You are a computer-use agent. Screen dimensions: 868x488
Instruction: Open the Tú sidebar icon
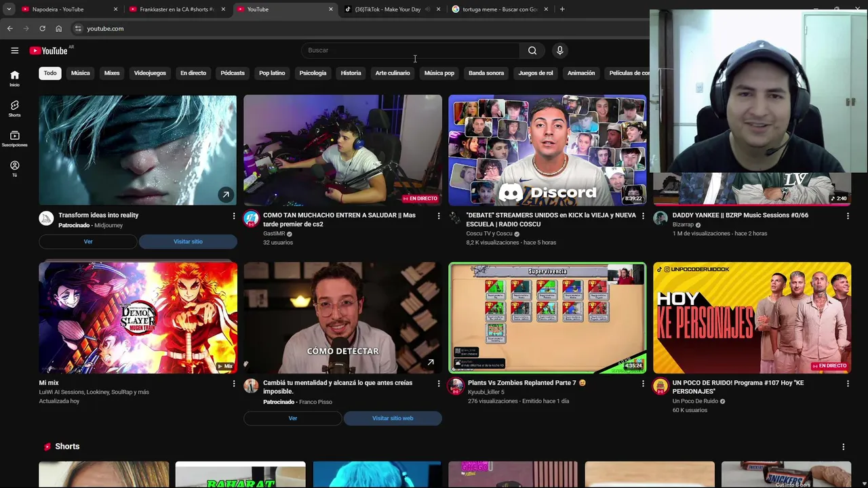pyautogui.click(x=14, y=169)
